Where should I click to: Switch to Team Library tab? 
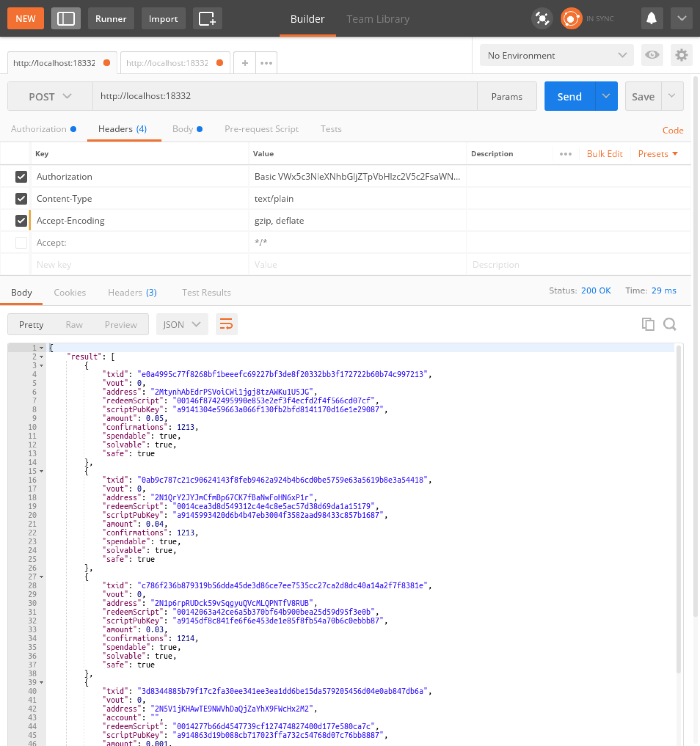click(x=378, y=19)
